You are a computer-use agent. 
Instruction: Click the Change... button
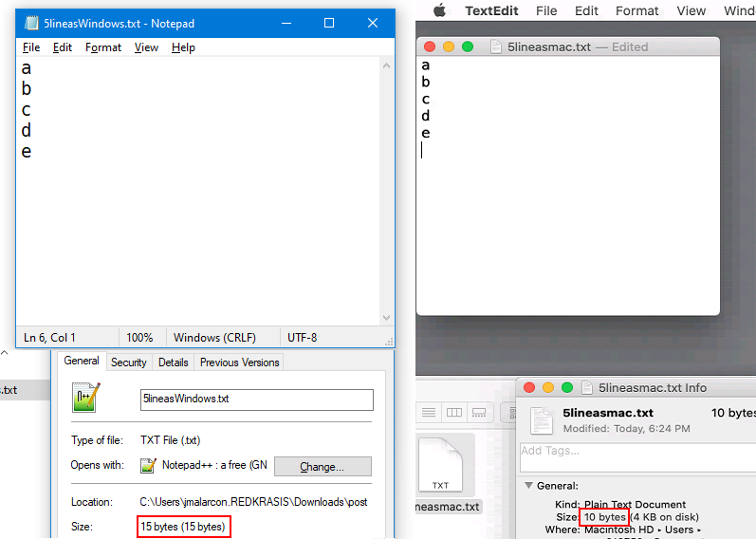click(x=323, y=467)
